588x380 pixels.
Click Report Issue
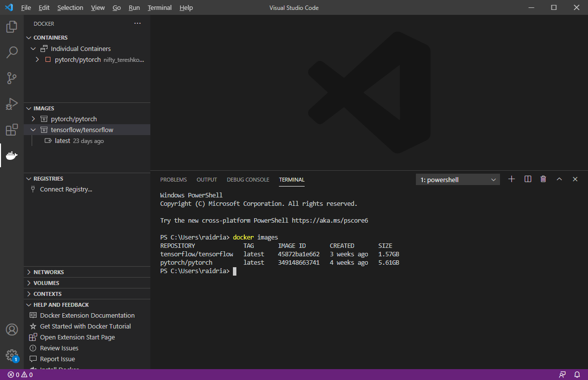coord(57,359)
